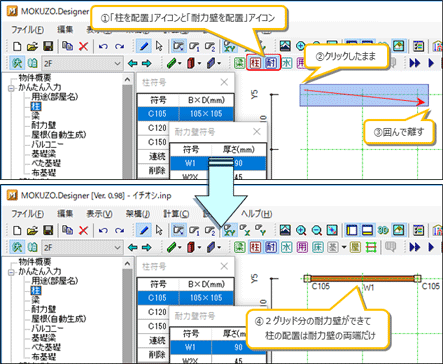This screenshot has width=443, height=364.
Task: Open 表示(V) menu in bottom window
Action: [99, 214]
